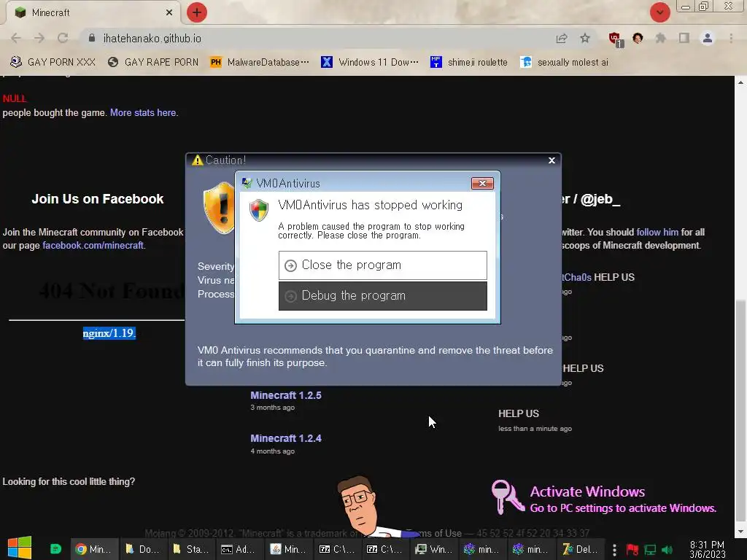The height and width of the screenshot is (560, 747).
Task: Click the multicolor shield in VM0Antivirus dialog
Action: click(259, 210)
